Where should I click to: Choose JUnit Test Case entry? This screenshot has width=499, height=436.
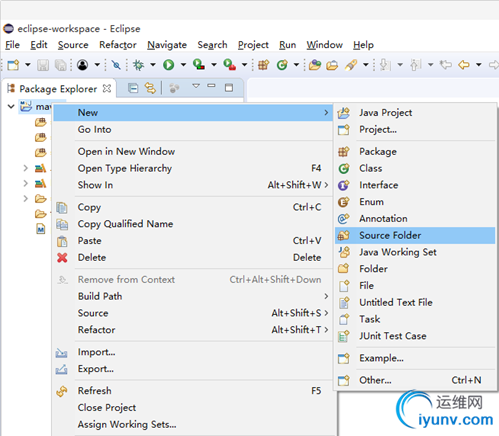415,336
